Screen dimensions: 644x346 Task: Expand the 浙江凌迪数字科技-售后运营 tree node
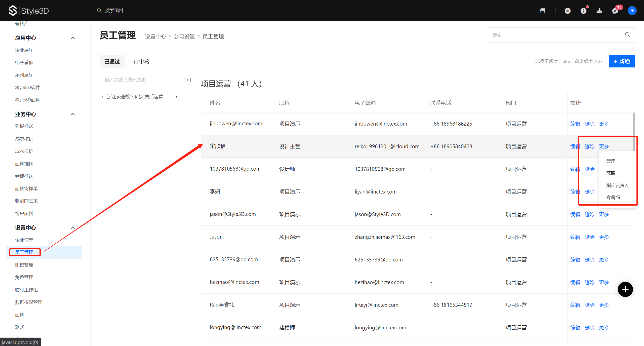click(x=102, y=97)
